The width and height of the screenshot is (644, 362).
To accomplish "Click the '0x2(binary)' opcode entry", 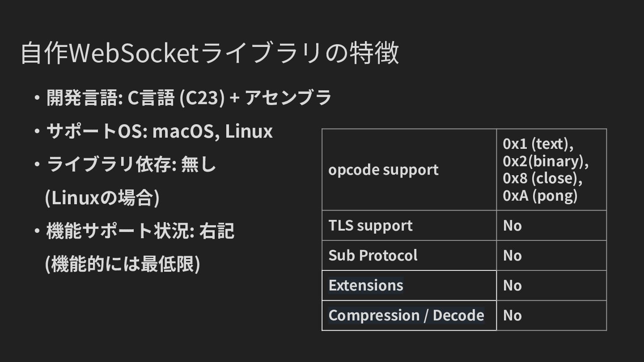I will point(545,161).
